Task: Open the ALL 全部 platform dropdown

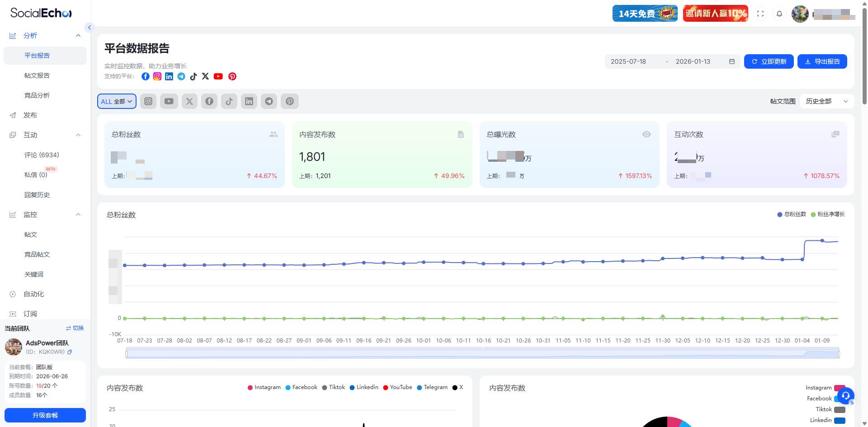Action: pyautogui.click(x=116, y=101)
